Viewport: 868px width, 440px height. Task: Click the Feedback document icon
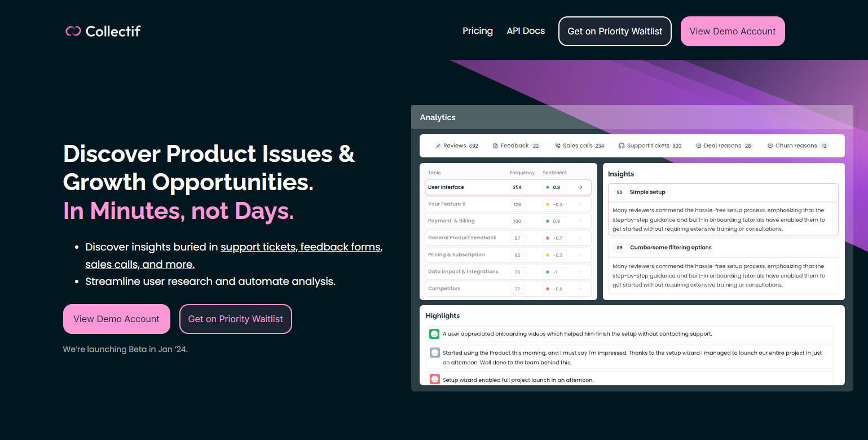click(x=494, y=146)
